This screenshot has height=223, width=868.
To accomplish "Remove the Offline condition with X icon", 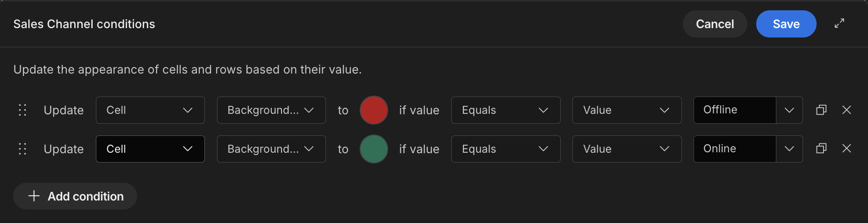I will tap(846, 110).
